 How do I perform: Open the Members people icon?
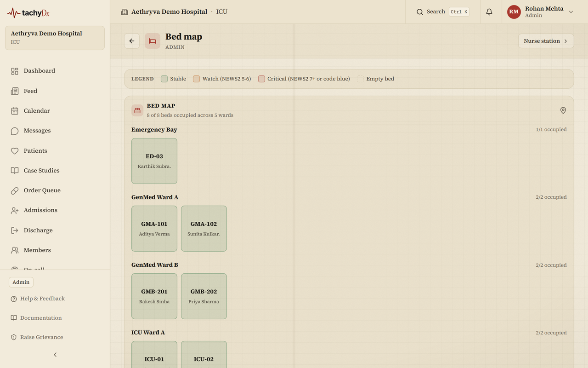15,250
